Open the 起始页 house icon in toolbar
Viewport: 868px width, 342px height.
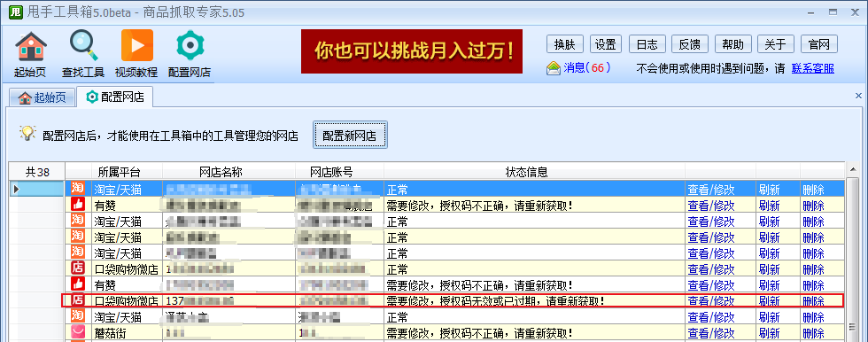click(x=30, y=46)
